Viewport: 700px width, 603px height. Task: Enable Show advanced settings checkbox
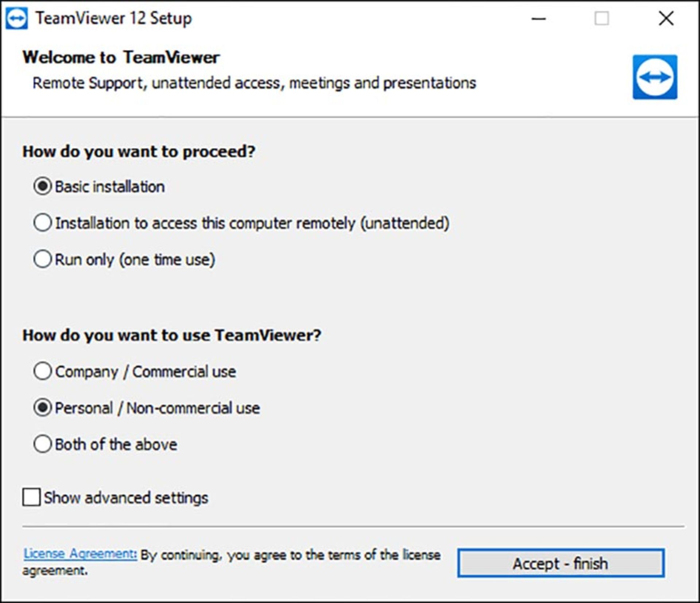pyautogui.click(x=31, y=497)
